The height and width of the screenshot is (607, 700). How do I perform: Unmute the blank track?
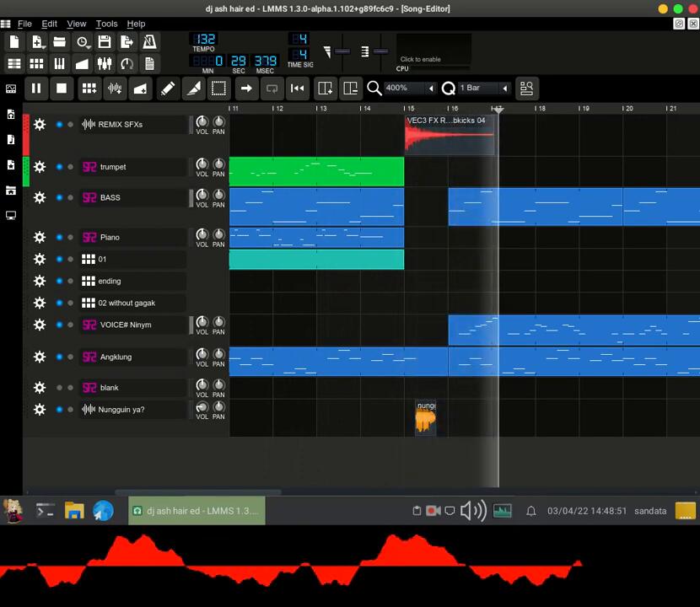tap(59, 388)
